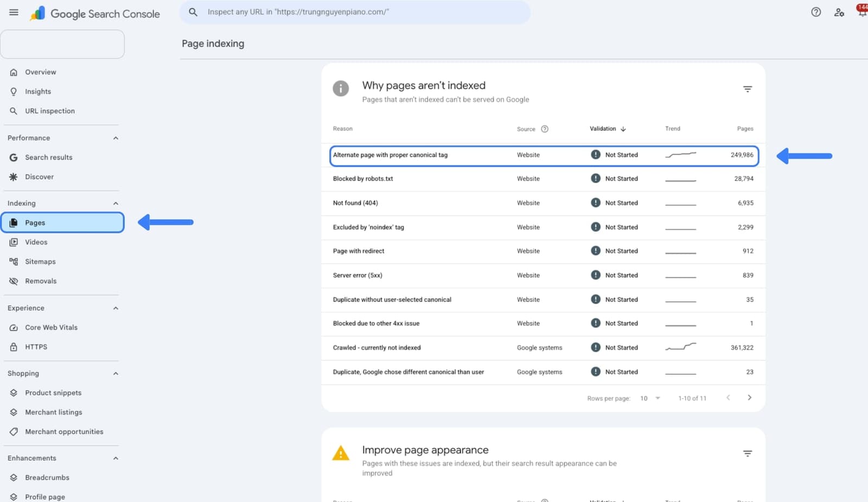Screen dimensions: 868x502
Task: Filter the Why pages aren't indexed table
Action: pyautogui.click(x=748, y=89)
